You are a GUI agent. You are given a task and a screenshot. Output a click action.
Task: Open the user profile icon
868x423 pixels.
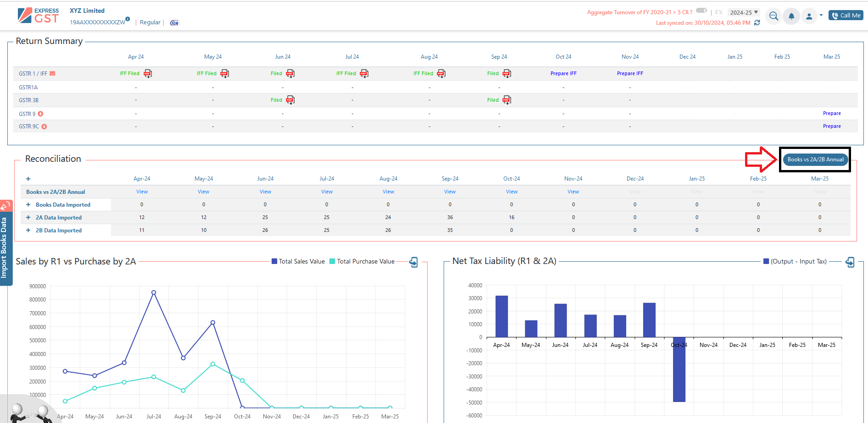(x=809, y=16)
